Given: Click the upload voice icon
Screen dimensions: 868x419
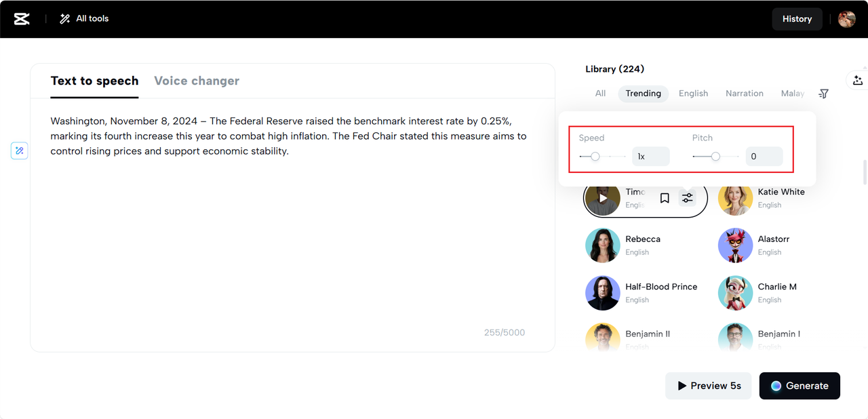Looking at the screenshot, I should pyautogui.click(x=858, y=80).
